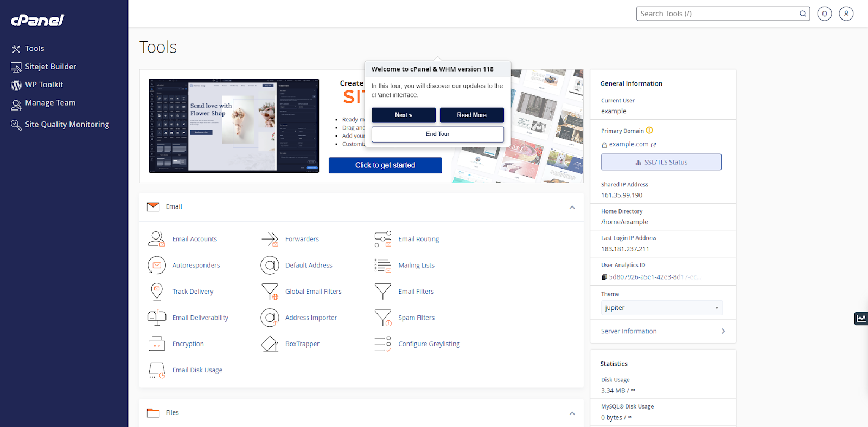Click the Server Information link text

click(629, 331)
